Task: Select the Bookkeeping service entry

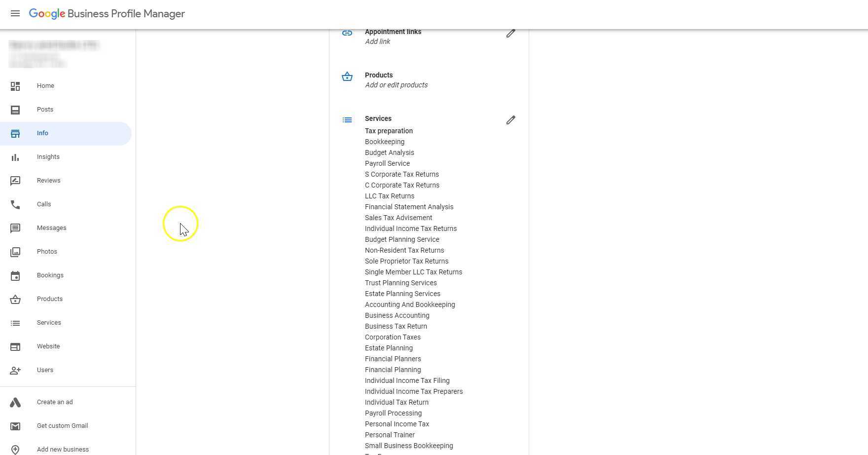Action: pyautogui.click(x=384, y=142)
